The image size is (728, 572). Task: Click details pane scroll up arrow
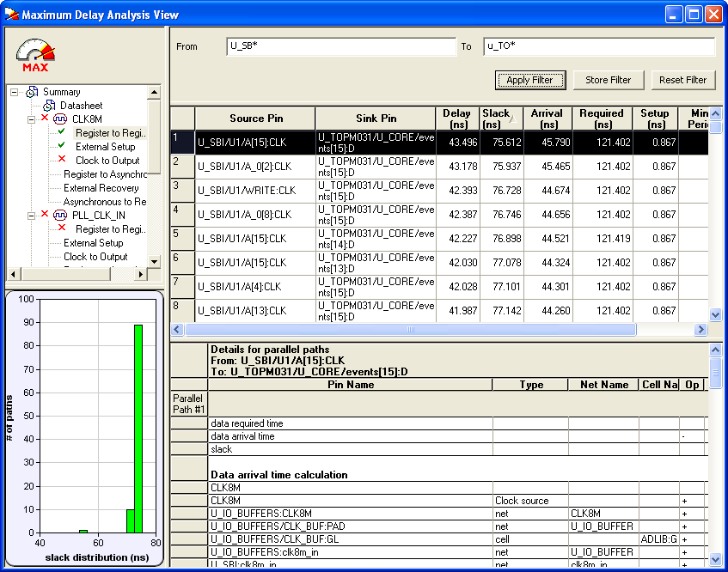click(x=715, y=350)
